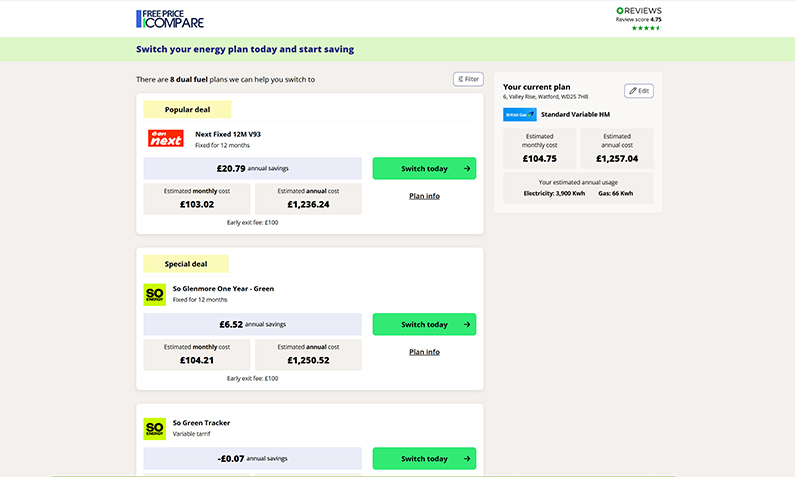Image resolution: width=795 pixels, height=477 pixels.
Task: View Plan info for So Glenmore plan
Action: (424, 352)
